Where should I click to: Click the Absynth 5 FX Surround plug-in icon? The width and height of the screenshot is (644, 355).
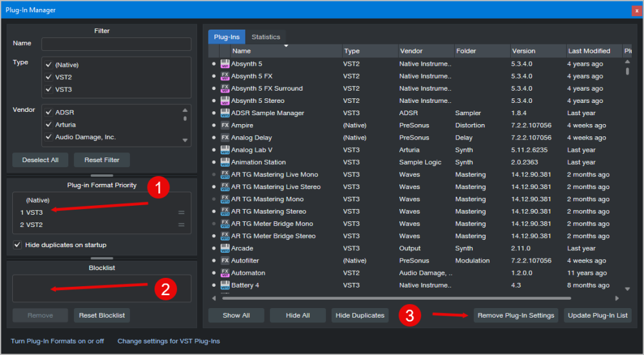point(225,89)
